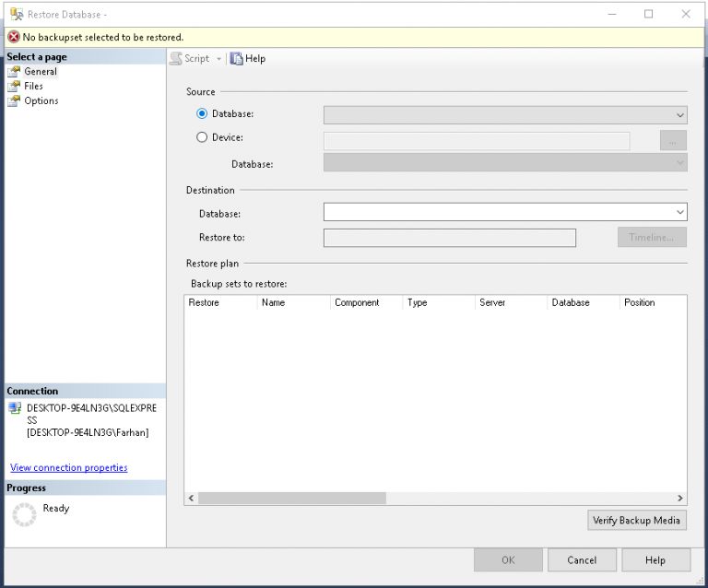The height and width of the screenshot is (588, 708).
Task: Click the Position column header
Action: click(x=654, y=302)
